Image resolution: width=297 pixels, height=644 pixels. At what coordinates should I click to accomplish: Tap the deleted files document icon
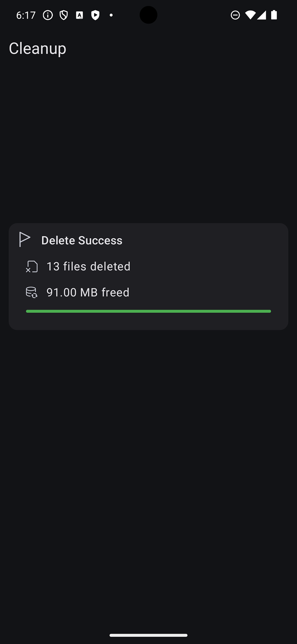point(32,266)
